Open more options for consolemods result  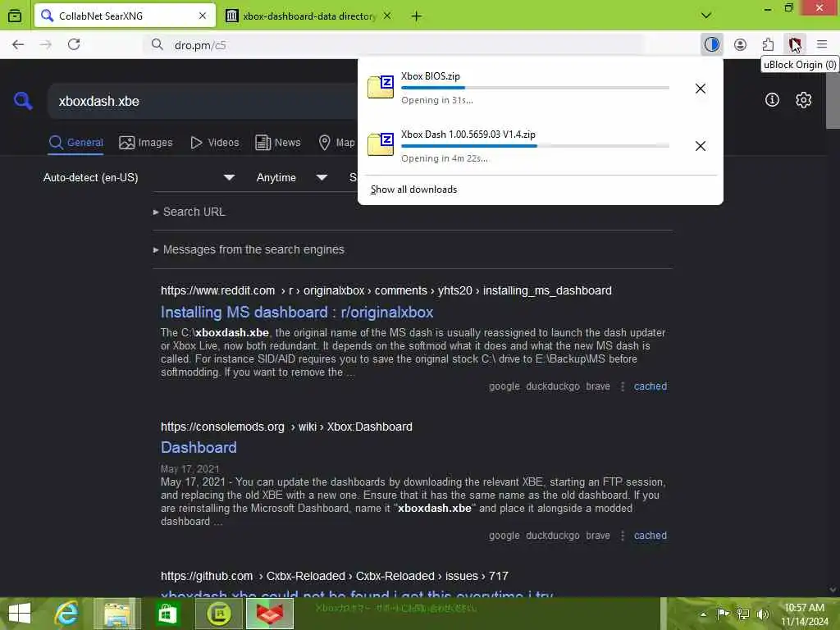coord(623,536)
